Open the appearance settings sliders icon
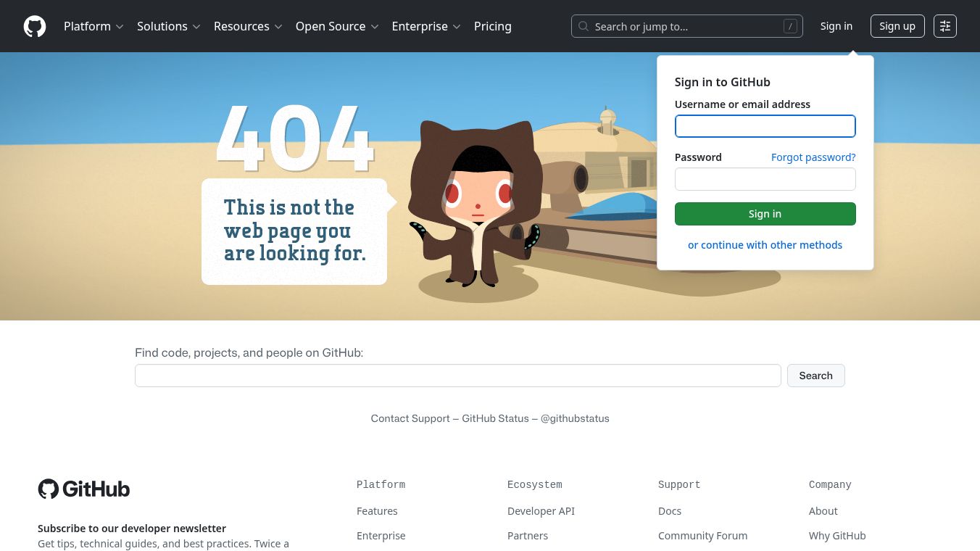This screenshot has height=551, width=980. click(x=945, y=26)
